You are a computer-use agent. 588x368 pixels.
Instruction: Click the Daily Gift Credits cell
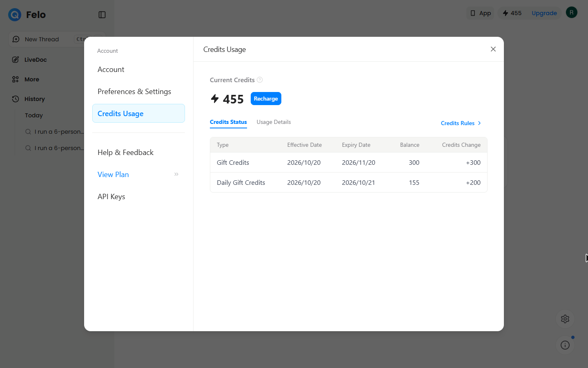[x=241, y=182]
